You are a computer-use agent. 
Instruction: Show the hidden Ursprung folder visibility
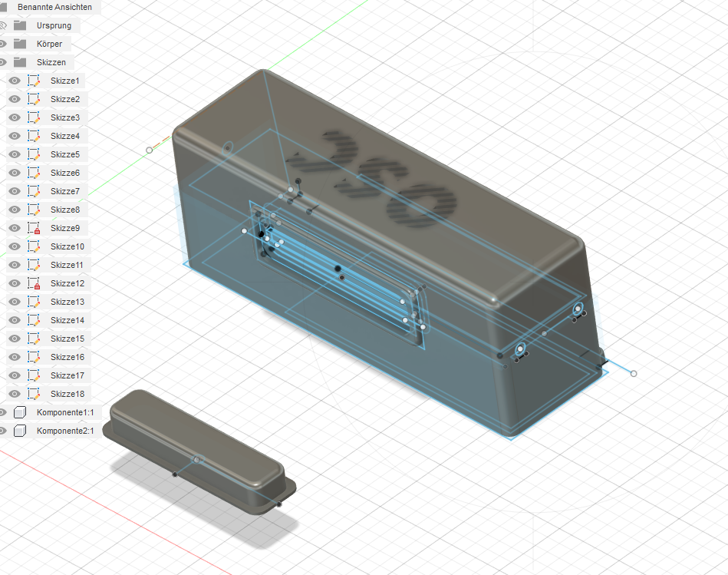click(x=3, y=25)
